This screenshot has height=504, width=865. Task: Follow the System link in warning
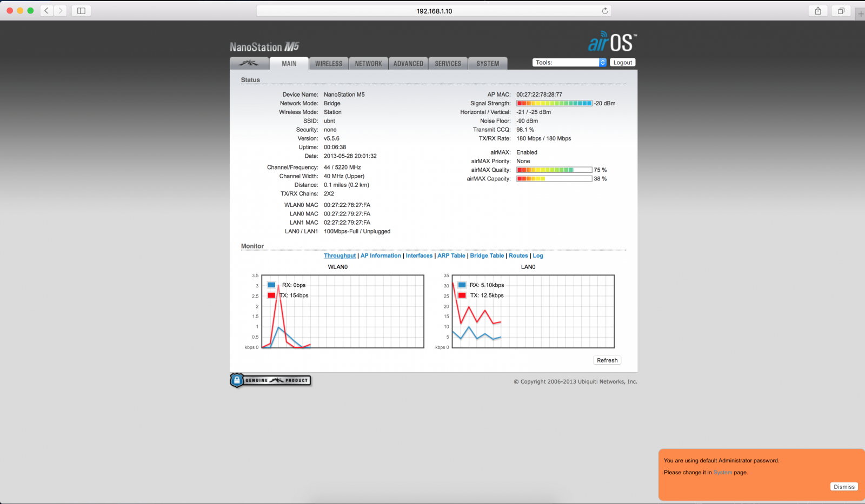722,472
